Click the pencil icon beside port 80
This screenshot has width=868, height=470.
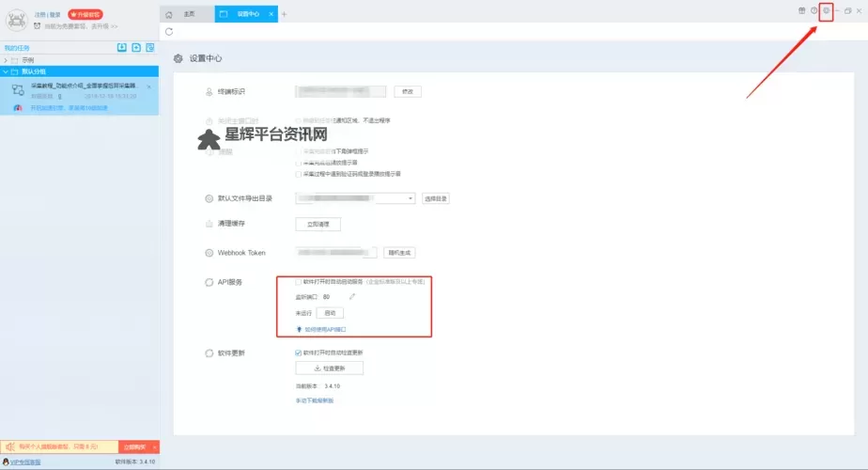(352, 296)
